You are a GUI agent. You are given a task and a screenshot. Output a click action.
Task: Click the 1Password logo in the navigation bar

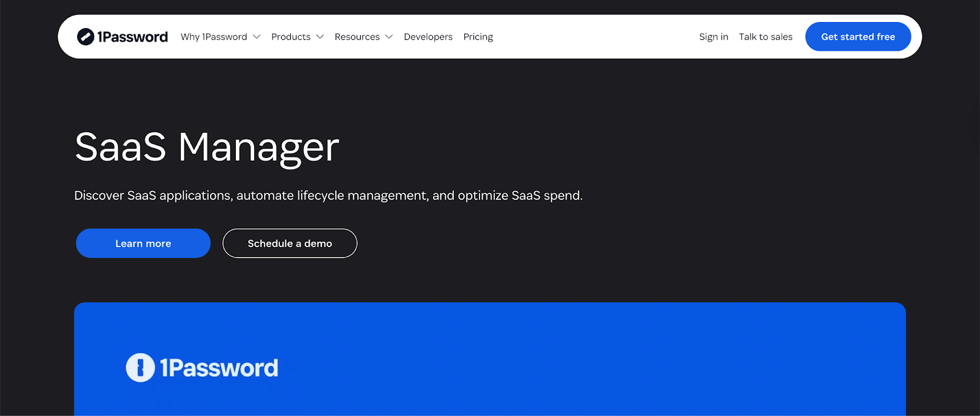pyautogui.click(x=123, y=37)
